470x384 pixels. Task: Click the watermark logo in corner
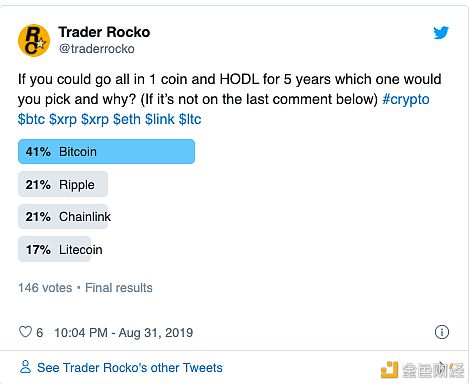pyautogui.click(x=423, y=370)
